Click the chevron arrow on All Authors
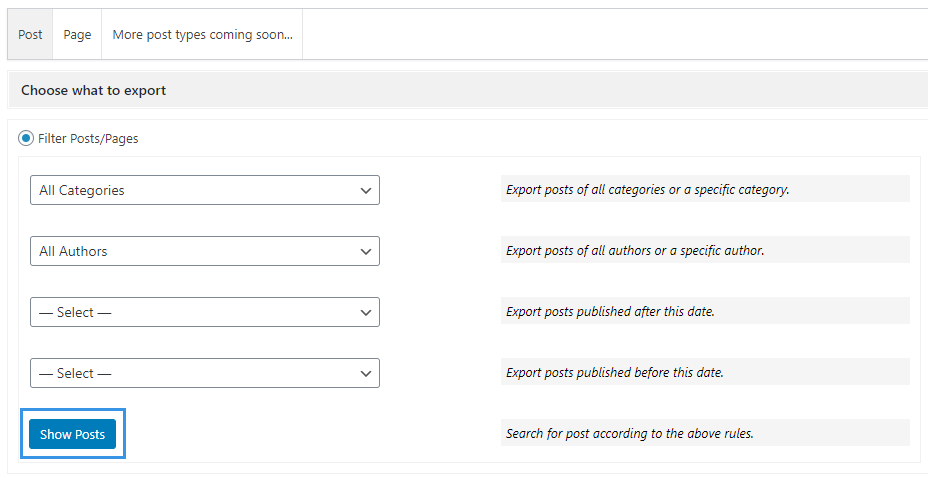This screenshot has height=479, width=928. pos(366,252)
